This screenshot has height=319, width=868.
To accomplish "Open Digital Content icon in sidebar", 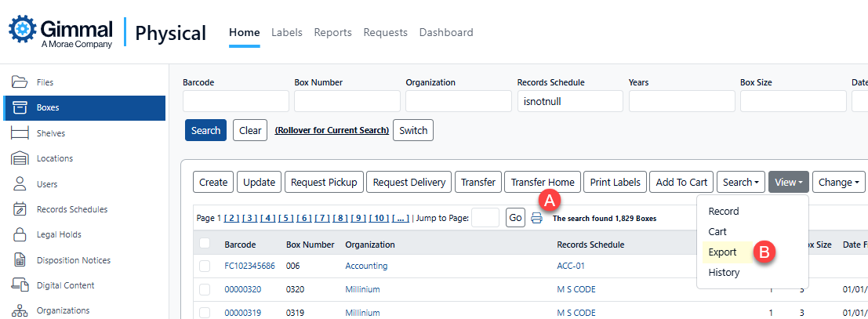I will tap(20, 285).
